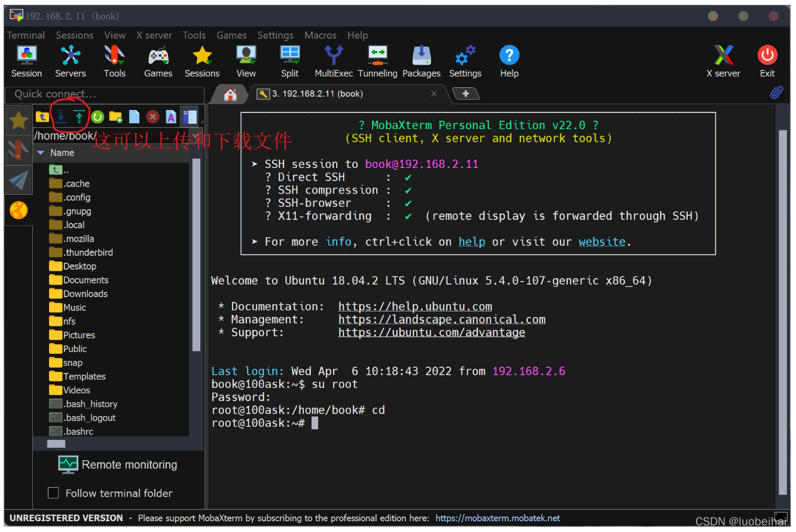Click Remote monitoring button
Image resolution: width=796 pixels, height=532 pixels.
pos(117,464)
